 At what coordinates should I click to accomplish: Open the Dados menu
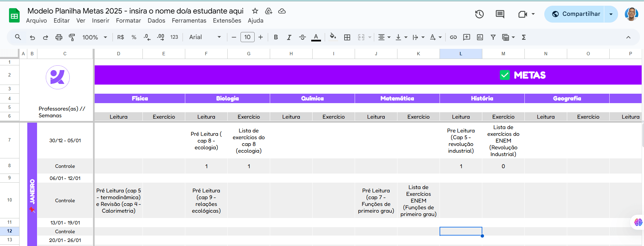tap(156, 21)
